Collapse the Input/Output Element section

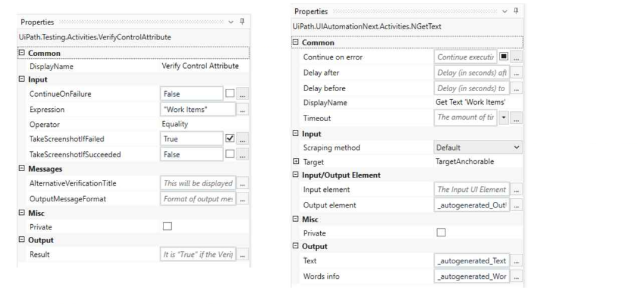pos(296,175)
